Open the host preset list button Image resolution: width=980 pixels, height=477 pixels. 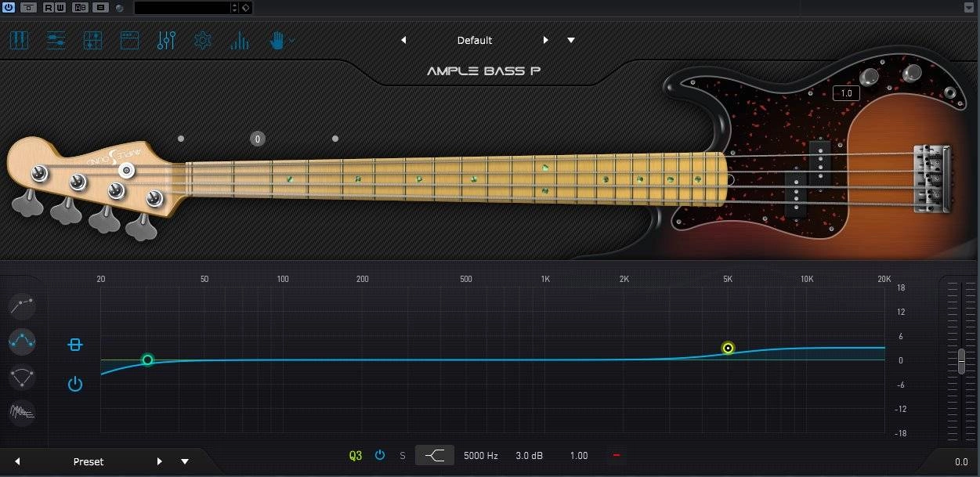[101, 7]
